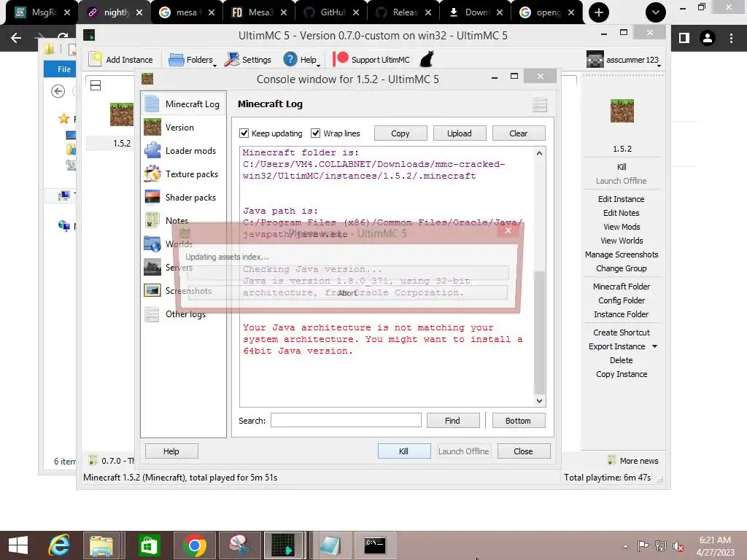Click the Help question mark icon
Screen dimensions: 747x560
point(290,59)
